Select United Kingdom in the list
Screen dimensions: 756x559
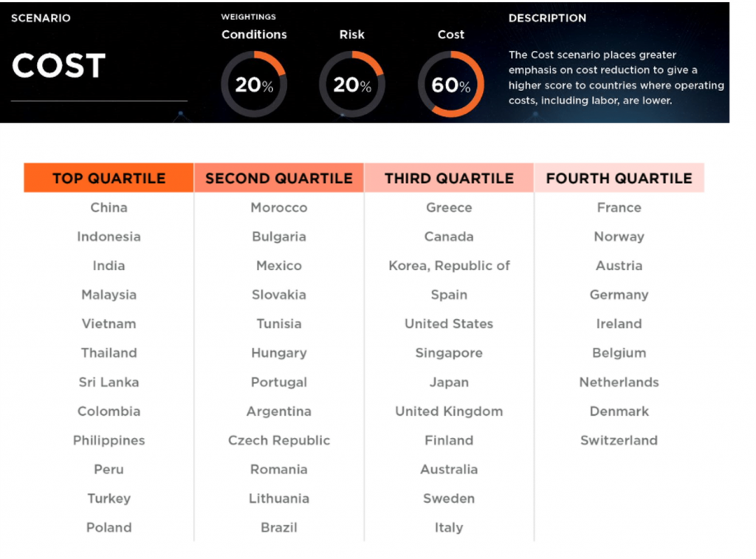(x=449, y=411)
